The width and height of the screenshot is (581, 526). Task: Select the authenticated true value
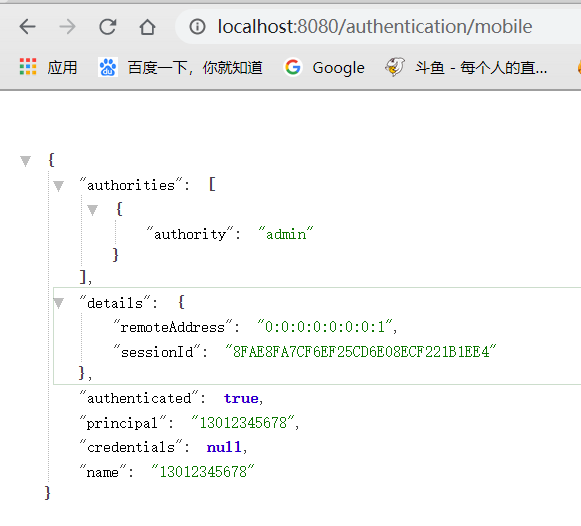pyautogui.click(x=241, y=399)
